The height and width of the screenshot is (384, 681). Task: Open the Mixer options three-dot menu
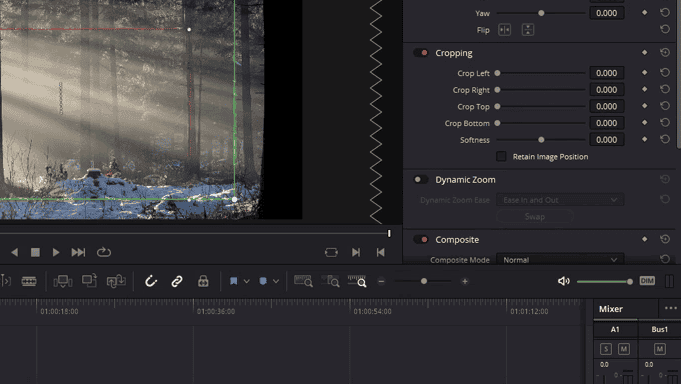[x=671, y=308]
